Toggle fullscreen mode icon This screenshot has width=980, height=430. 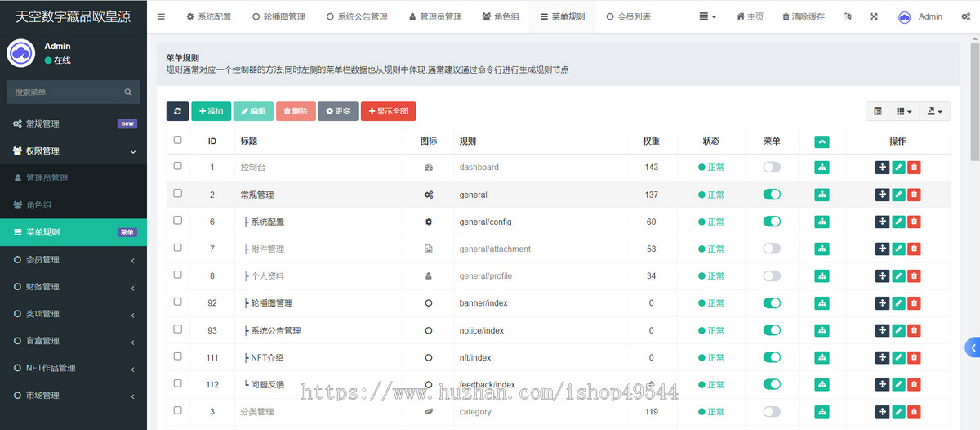tap(874, 16)
